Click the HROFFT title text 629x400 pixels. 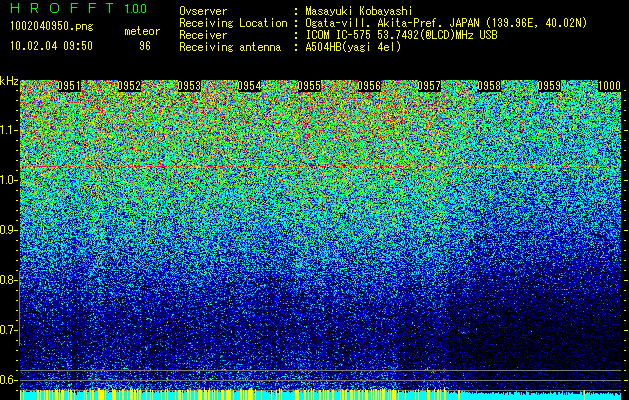(62, 8)
